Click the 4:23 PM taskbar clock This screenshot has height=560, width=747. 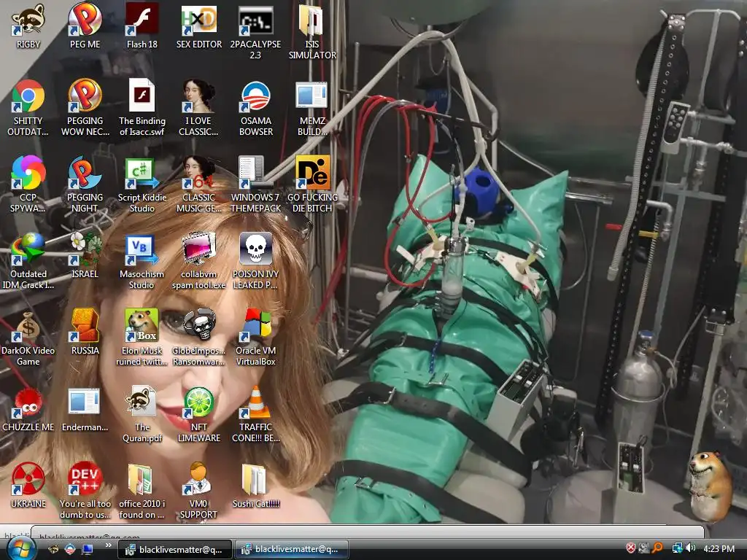click(x=719, y=548)
